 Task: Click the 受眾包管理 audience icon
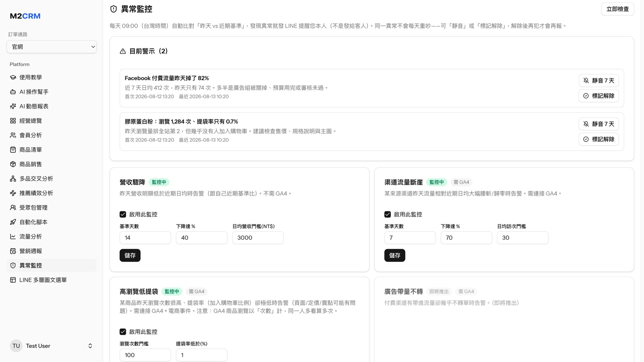tap(13, 208)
